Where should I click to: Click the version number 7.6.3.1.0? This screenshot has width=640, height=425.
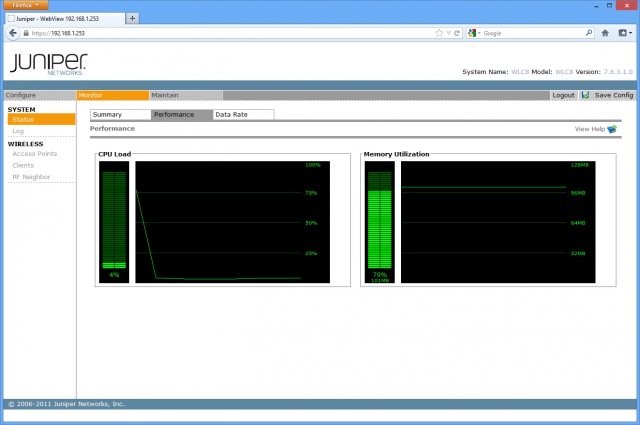tap(618, 72)
